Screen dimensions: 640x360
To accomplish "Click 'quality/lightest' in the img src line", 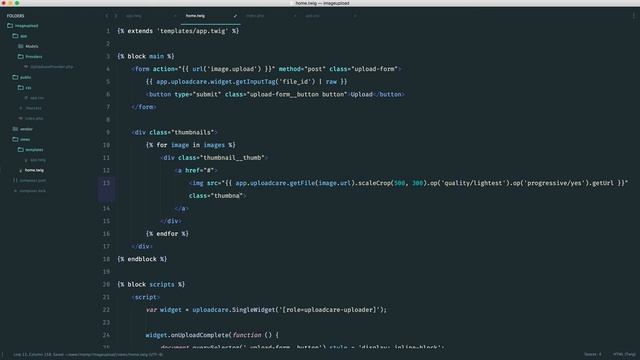I will pyautogui.click(x=473, y=183).
